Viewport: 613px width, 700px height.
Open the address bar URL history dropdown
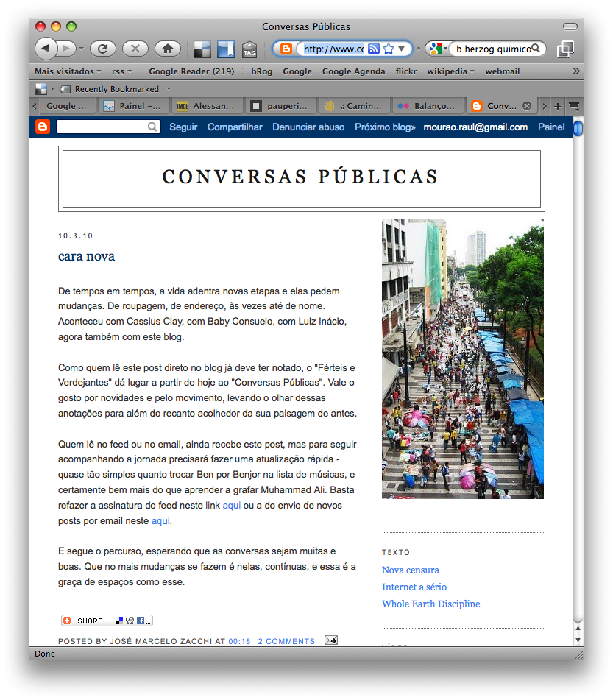tap(401, 49)
